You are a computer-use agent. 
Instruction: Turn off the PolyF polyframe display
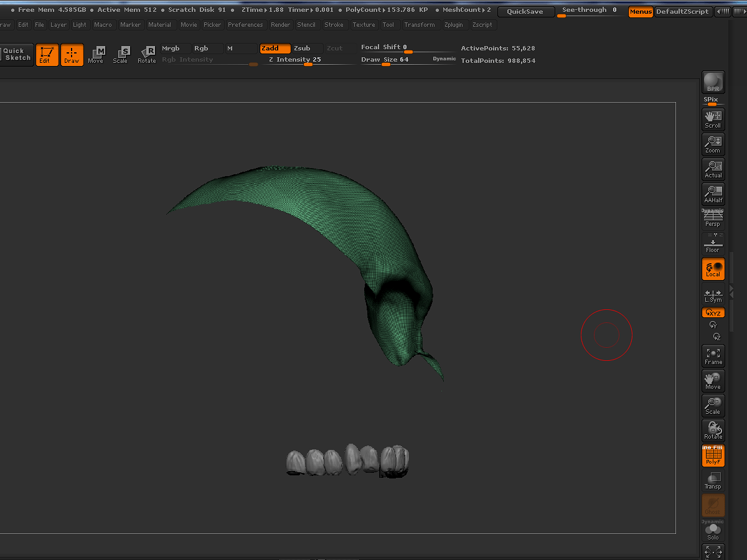pyautogui.click(x=713, y=455)
